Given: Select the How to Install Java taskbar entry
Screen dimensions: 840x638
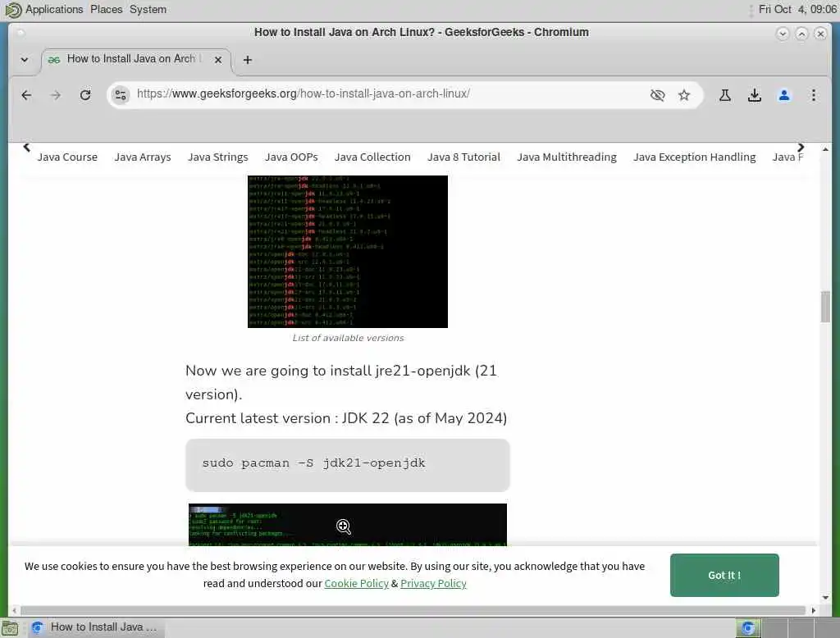Looking at the screenshot, I should tap(95, 627).
